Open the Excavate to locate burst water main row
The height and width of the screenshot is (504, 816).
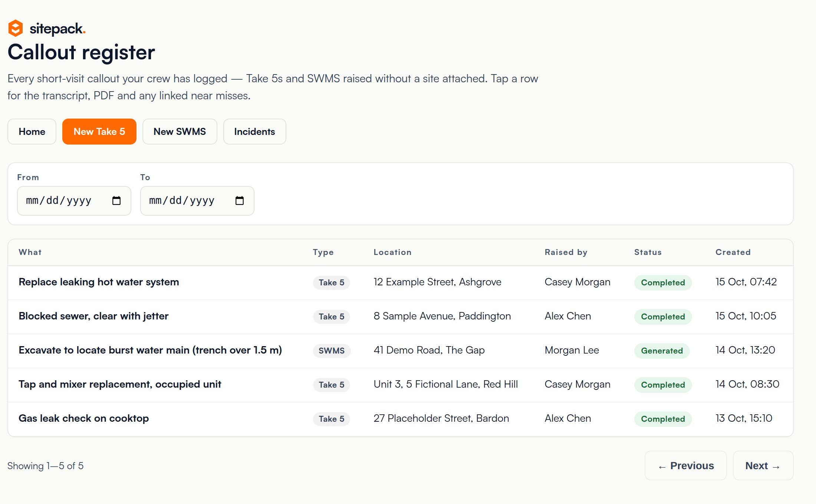(401, 351)
